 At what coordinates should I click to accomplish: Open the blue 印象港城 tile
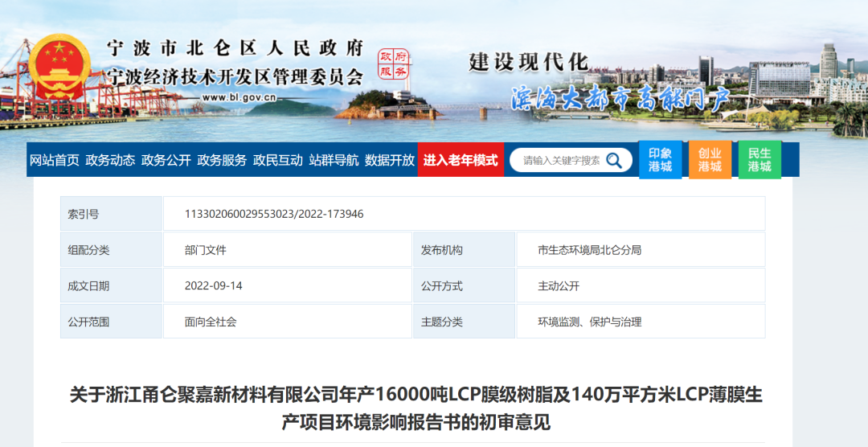(660, 160)
